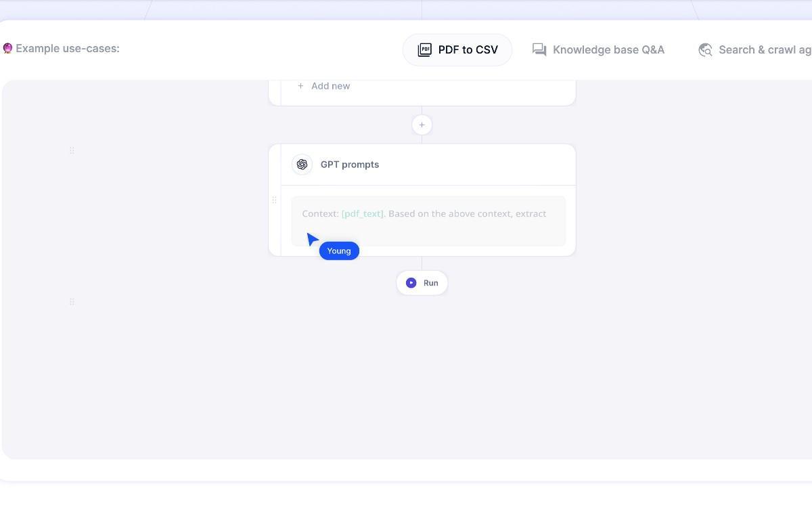Image resolution: width=812 pixels, height=508 pixels.
Task: Click the globe search icon for Search & crawl
Action: [705, 50]
